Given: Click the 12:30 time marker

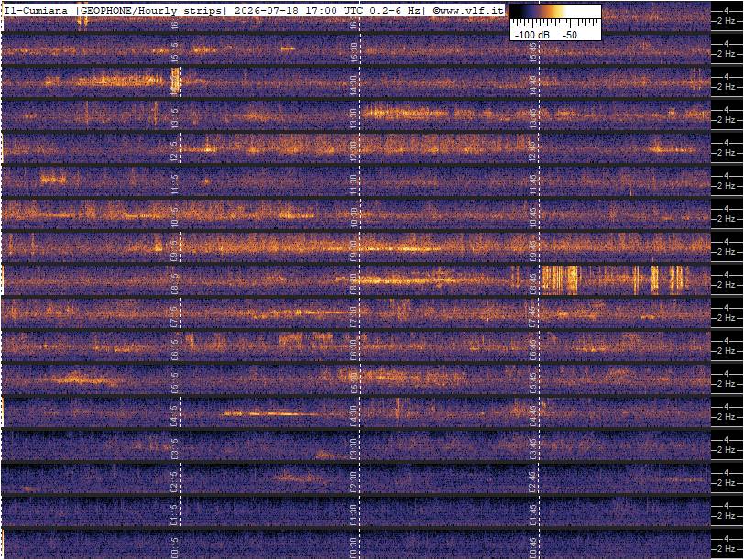Looking at the screenshot, I should (354, 152).
